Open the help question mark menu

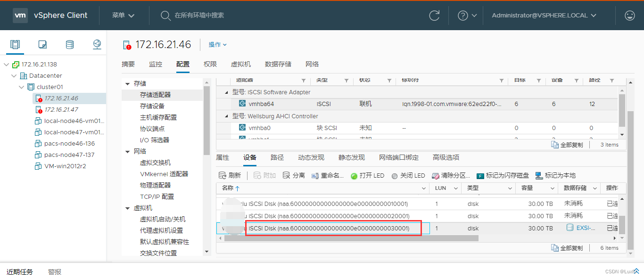tap(467, 15)
